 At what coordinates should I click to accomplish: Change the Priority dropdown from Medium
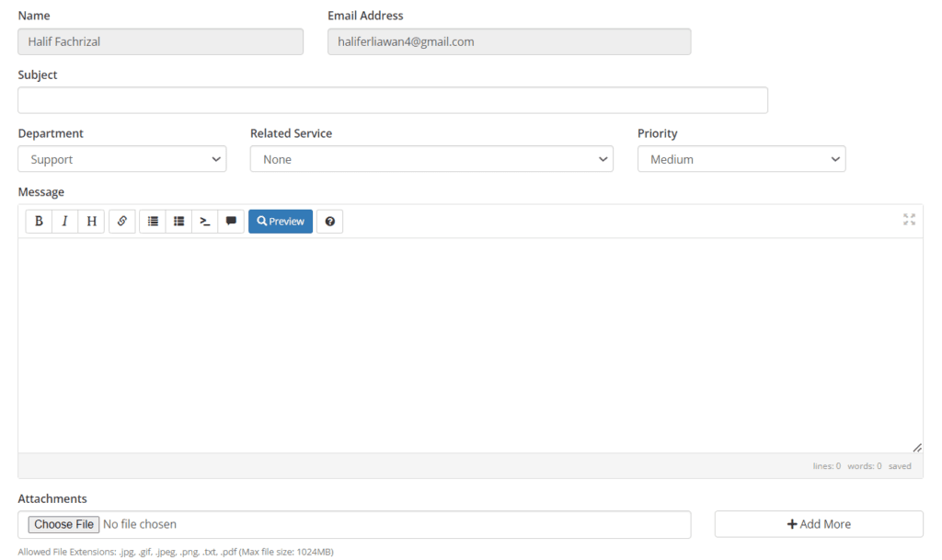741,159
